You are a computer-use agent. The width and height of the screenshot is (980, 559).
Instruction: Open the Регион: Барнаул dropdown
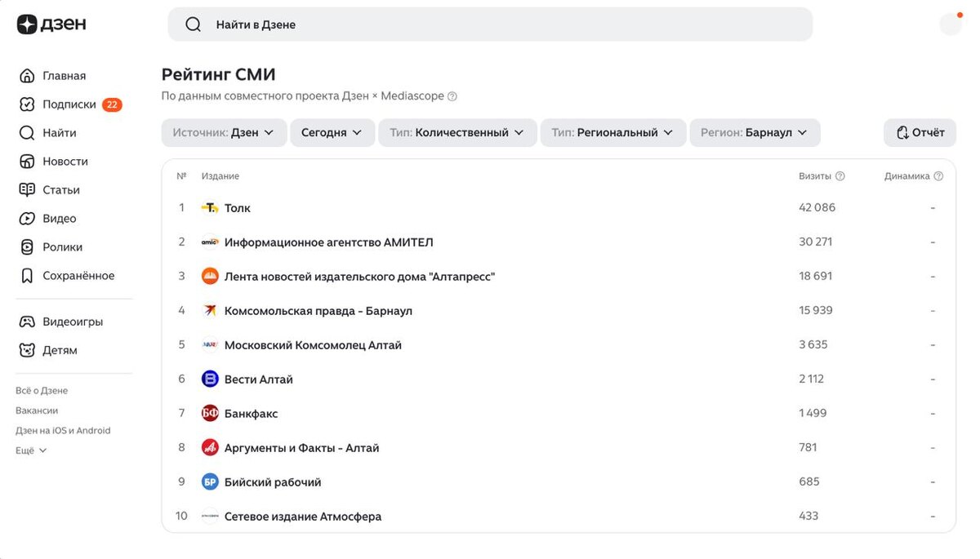(755, 132)
